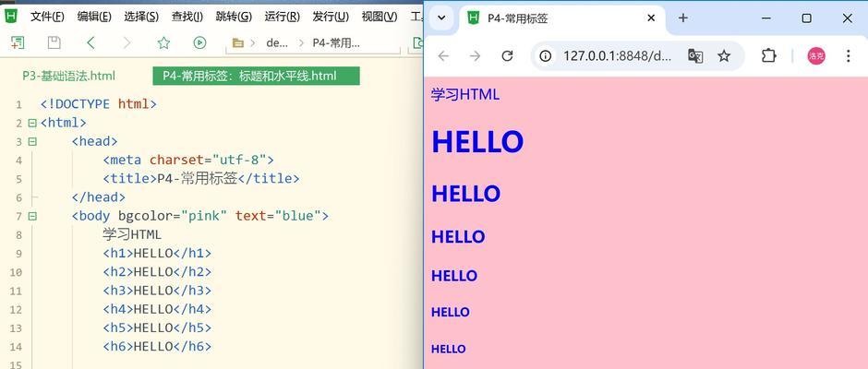The height and width of the screenshot is (369, 868).
Task: Select the P4-常用标签：标题和水平线.html editor tab
Action: point(257,76)
